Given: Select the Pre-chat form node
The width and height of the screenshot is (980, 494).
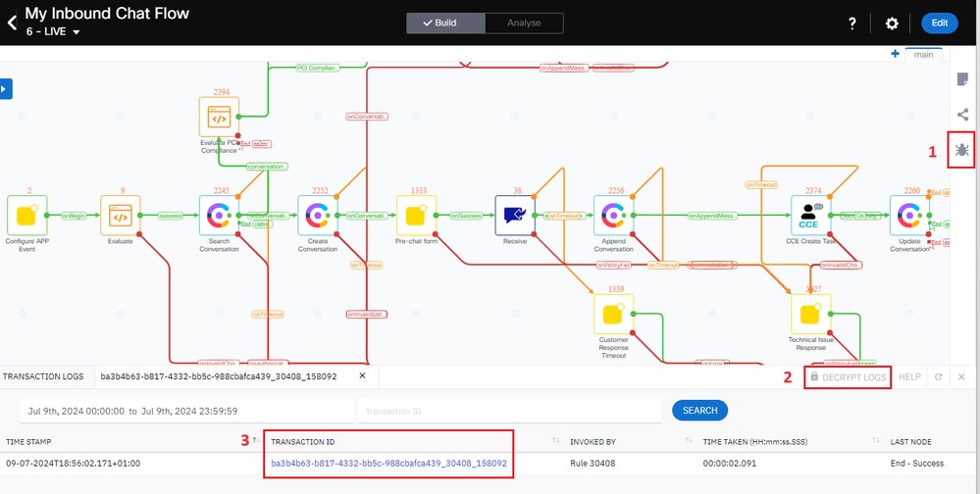Looking at the screenshot, I should (416, 216).
